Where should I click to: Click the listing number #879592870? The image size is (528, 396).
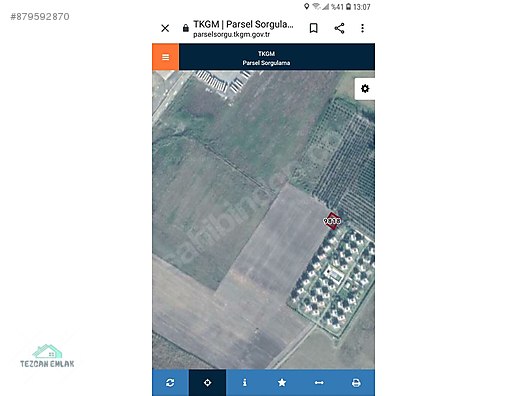point(40,16)
